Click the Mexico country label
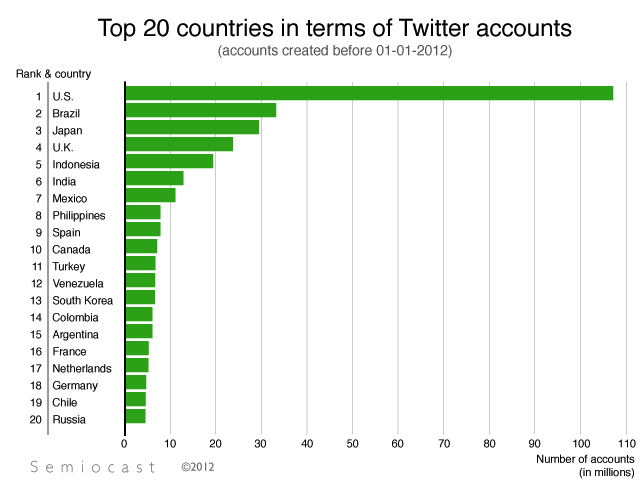This screenshot has width=640, height=485. (x=69, y=198)
